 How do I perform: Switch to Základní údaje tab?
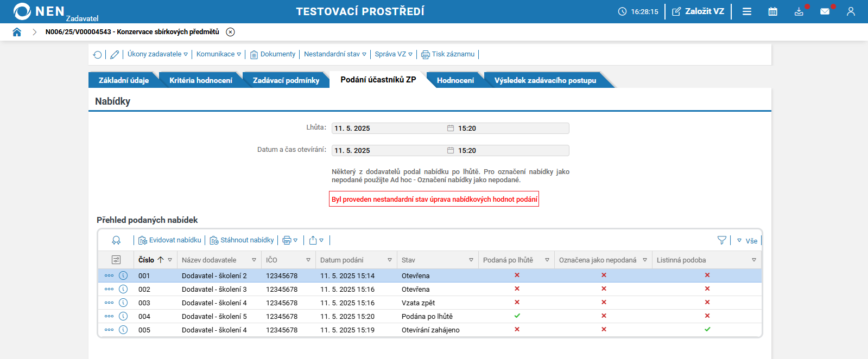(x=124, y=80)
